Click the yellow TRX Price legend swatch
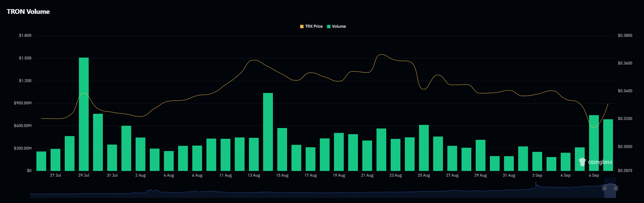The height and width of the screenshot is (203, 644). point(302,26)
